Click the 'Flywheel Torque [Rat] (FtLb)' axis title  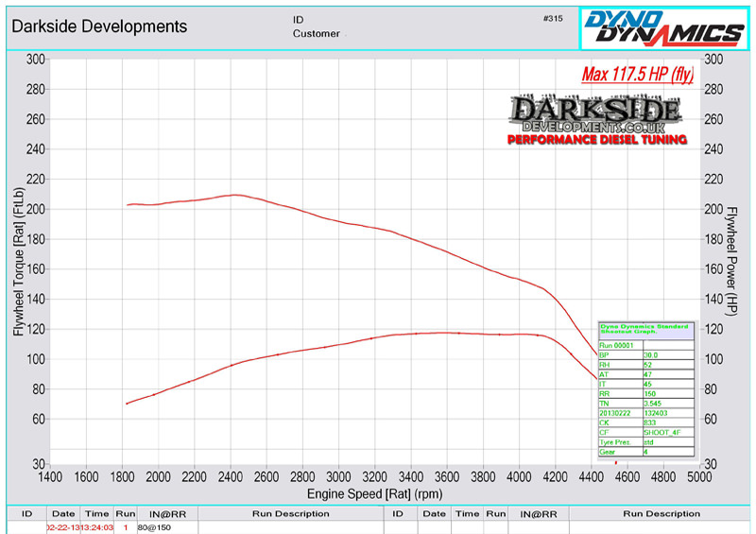[x=18, y=262]
